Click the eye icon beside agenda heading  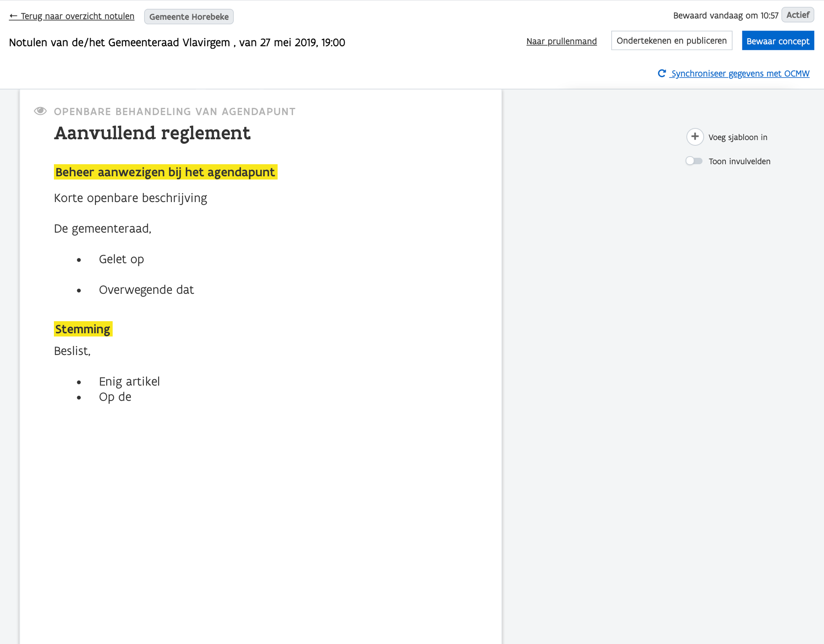[40, 111]
